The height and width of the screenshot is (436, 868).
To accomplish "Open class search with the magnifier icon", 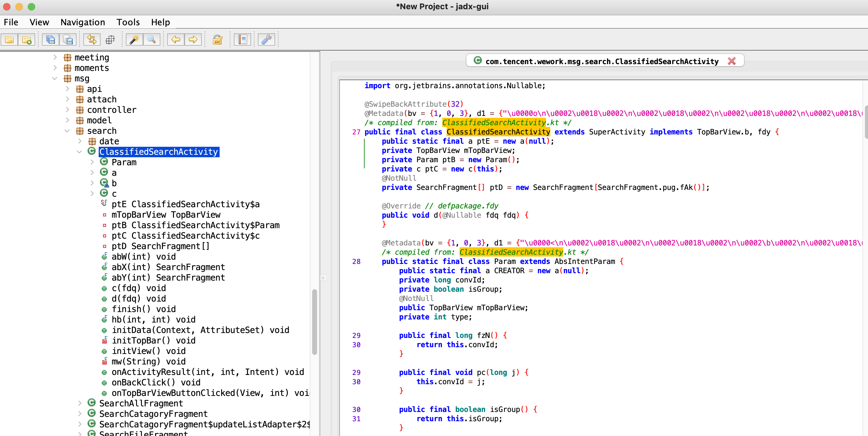I will (x=152, y=40).
